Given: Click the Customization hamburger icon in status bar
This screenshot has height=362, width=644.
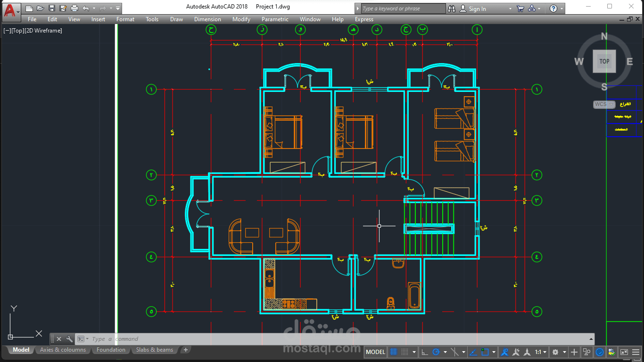Looking at the screenshot, I should click(636, 352).
